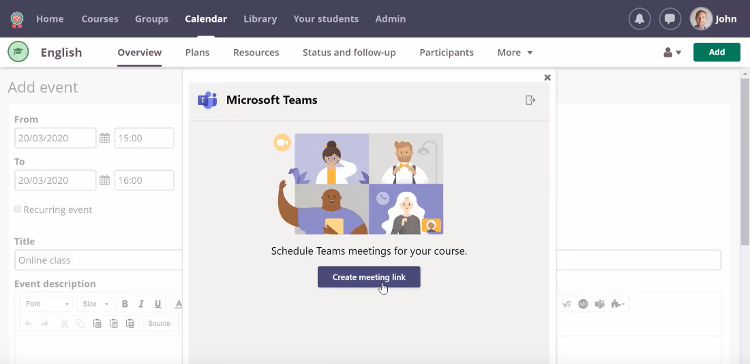The width and height of the screenshot is (750, 364).
Task: Click the round embed icon in the editor toolbar
Action: tap(583, 304)
